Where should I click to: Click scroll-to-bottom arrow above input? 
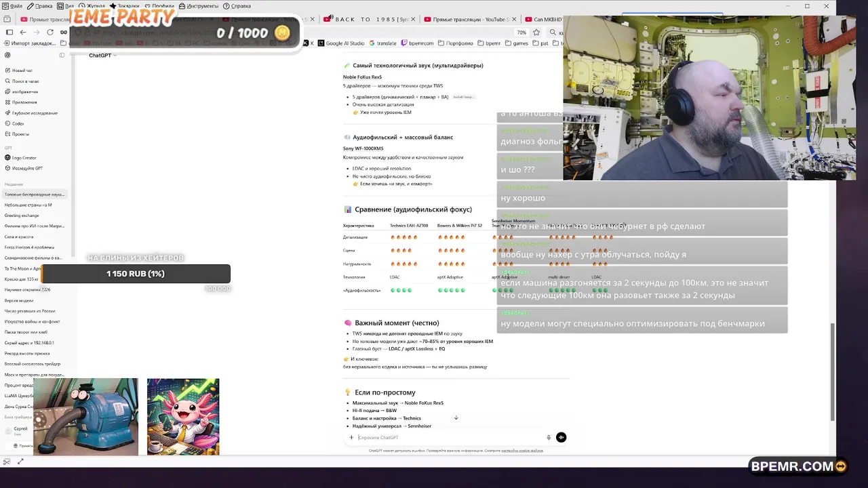click(x=456, y=418)
